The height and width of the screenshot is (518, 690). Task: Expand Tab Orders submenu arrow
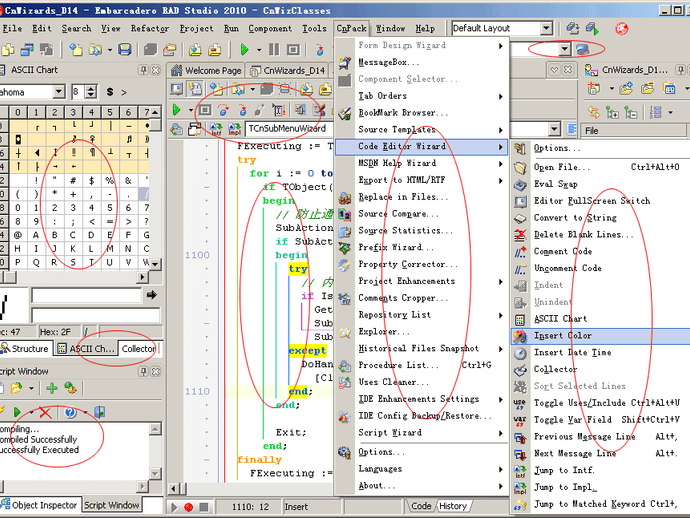pos(500,96)
